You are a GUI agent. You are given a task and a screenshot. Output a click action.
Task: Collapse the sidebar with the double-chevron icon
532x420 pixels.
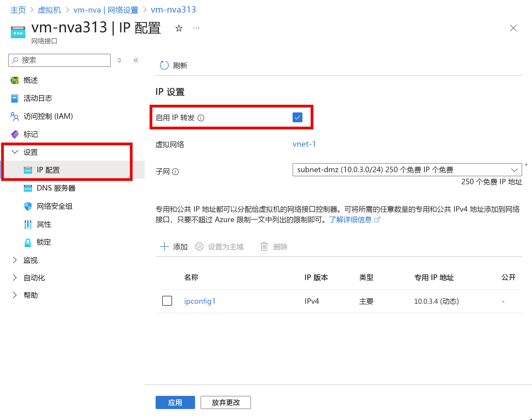point(136,60)
